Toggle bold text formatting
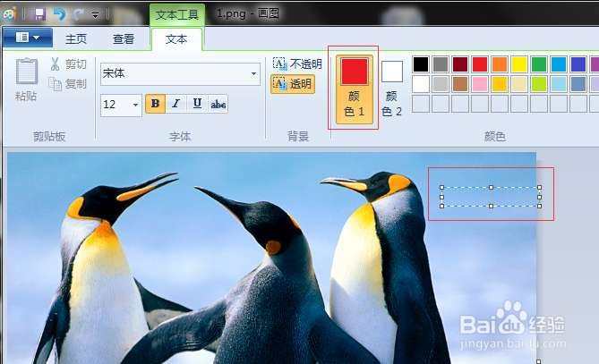This screenshot has width=599, height=364. (156, 104)
